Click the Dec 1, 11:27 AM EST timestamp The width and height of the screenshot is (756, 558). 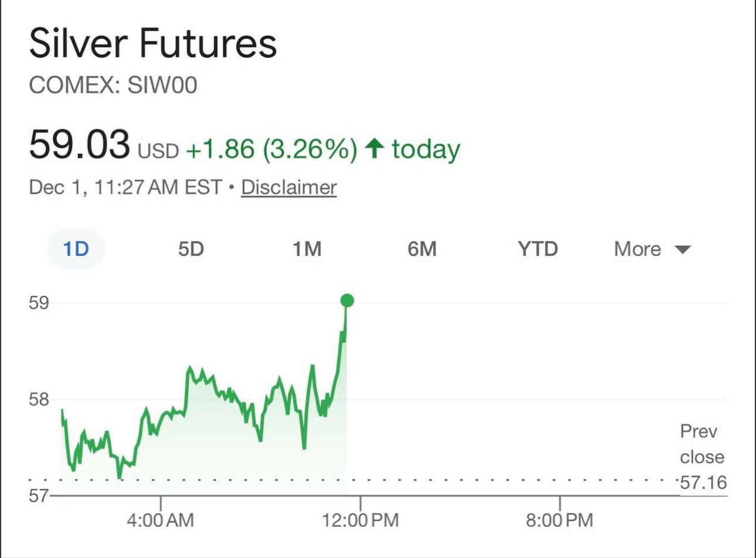tap(125, 188)
